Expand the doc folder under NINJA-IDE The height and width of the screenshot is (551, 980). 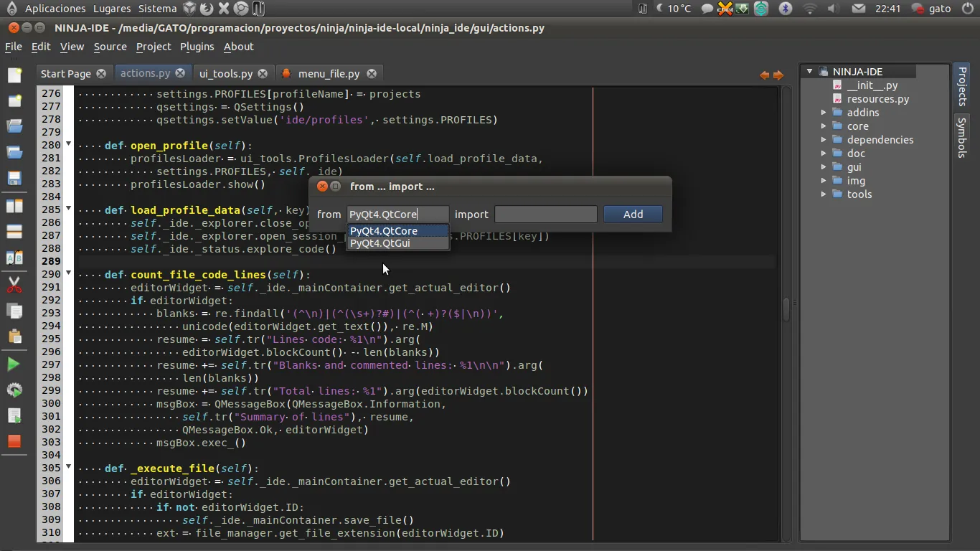(824, 154)
